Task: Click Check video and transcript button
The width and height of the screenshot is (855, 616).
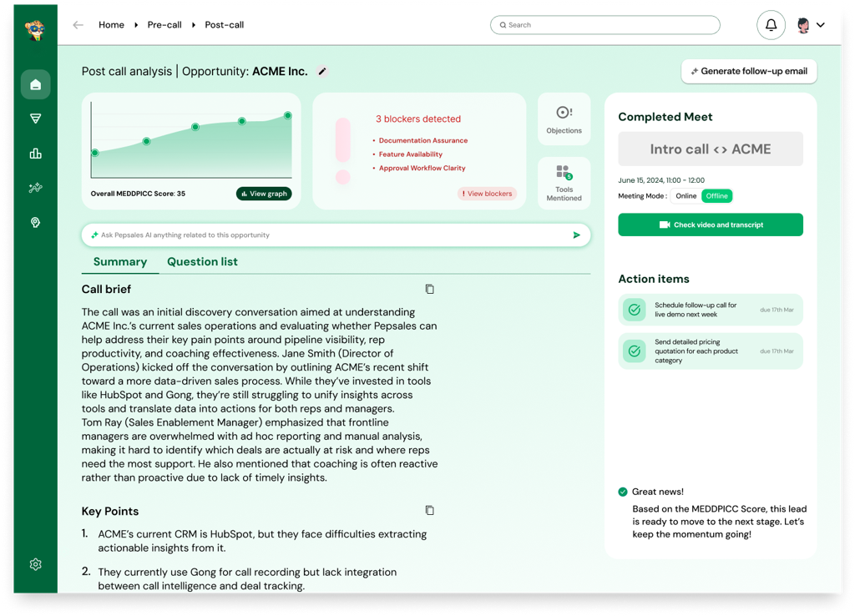Action: (x=710, y=225)
